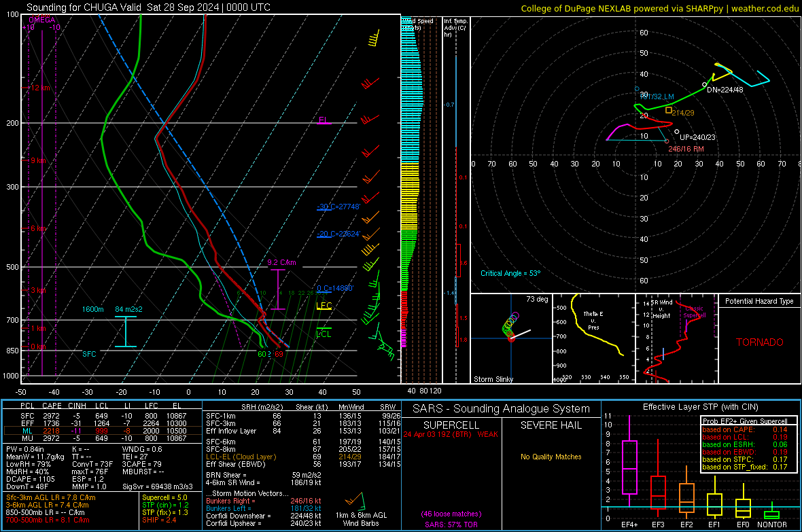Viewport: 802px width, 532px height.
Task: Click the 'SigSvr = 69438 m3/s3' value
Action: (x=158, y=486)
